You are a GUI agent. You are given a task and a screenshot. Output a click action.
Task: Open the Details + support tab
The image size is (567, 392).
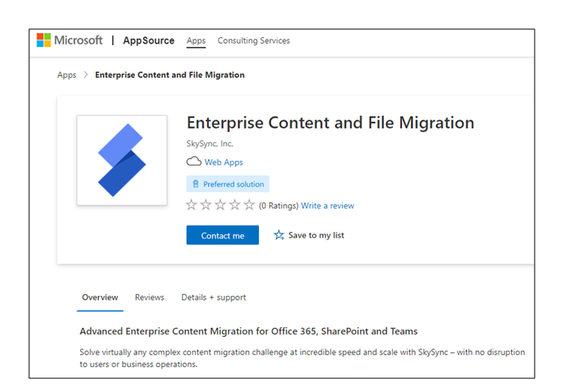(x=214, y=297)
